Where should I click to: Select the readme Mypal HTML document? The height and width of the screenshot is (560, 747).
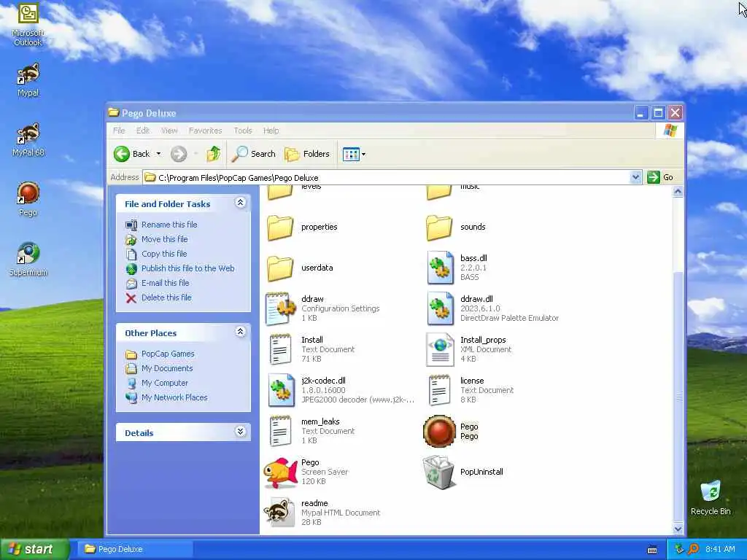[322, 513]
